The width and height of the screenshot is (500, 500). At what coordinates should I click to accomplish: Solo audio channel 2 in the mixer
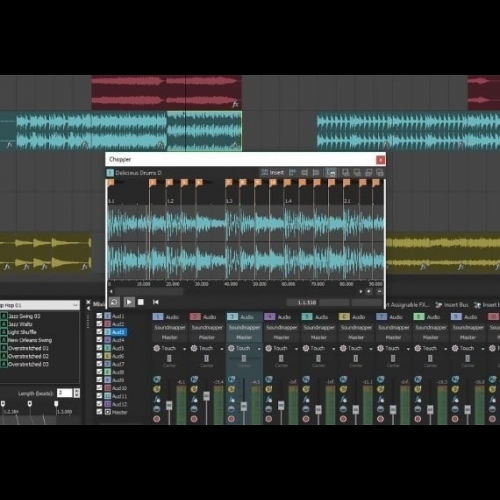coord(194,389)
